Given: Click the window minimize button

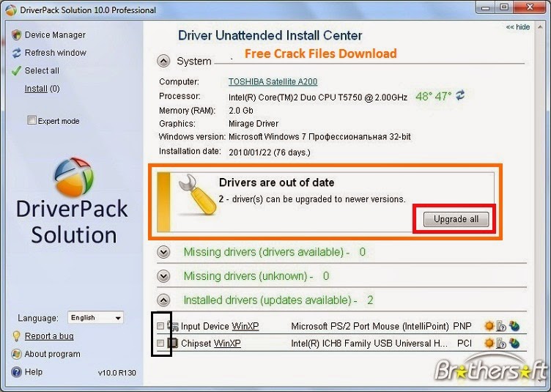Looking at the screenshot, I should click(x=487, y=7).
